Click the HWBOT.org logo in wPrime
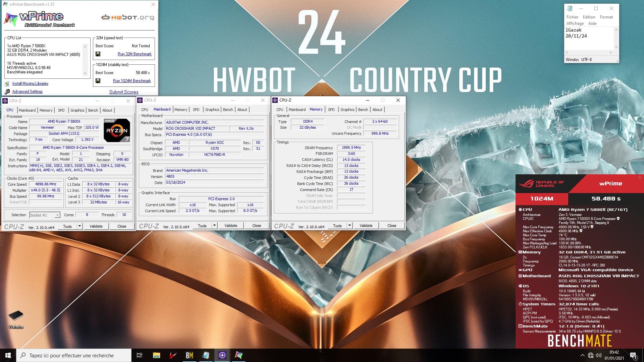 pyautogui.click(x=128, y=17)
